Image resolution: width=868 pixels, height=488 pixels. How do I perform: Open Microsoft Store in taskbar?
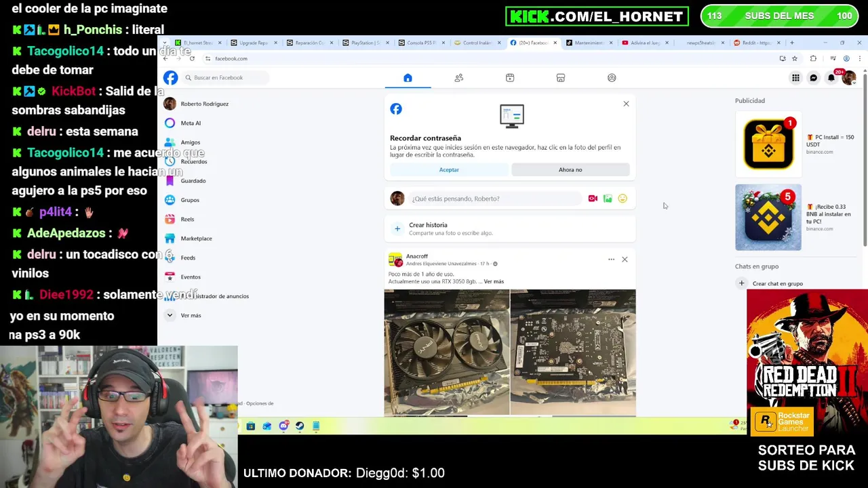click(x=251, y=426)
